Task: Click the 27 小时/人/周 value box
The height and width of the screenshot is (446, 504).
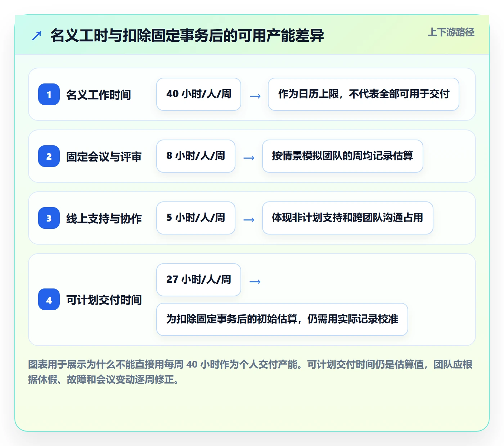Action: [199, 280]
